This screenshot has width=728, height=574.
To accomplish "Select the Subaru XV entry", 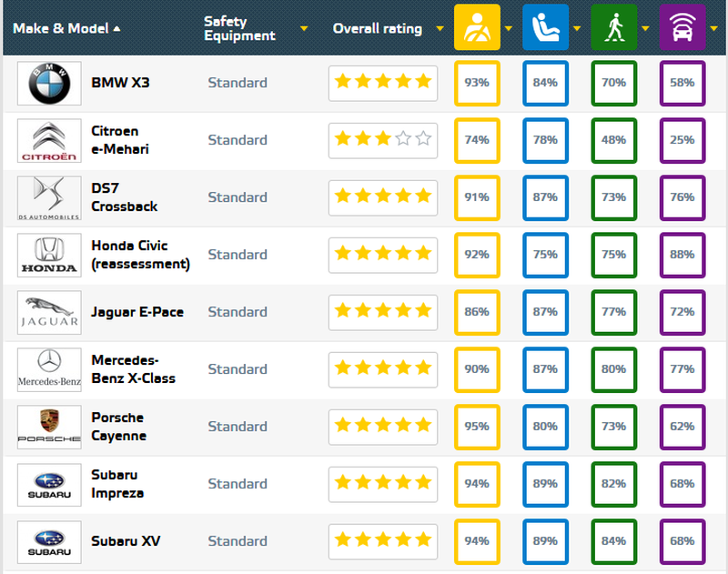I will coord(126,541).
